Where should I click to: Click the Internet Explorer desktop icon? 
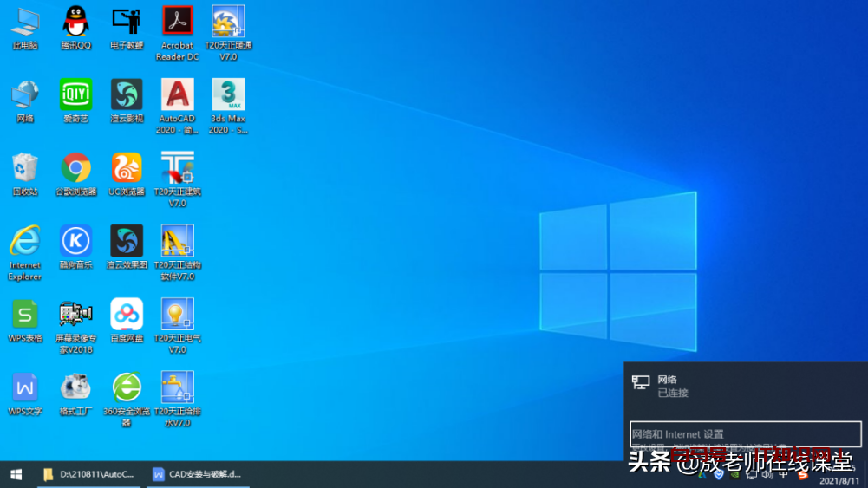point(25,241)
